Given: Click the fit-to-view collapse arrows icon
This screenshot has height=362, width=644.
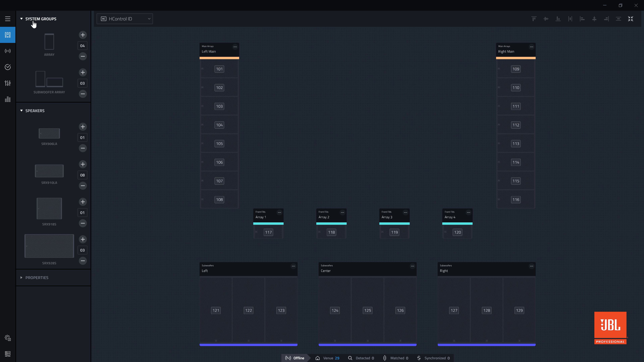Looking at the screenshot, I should pyautogui.click(x=631, y=19).
